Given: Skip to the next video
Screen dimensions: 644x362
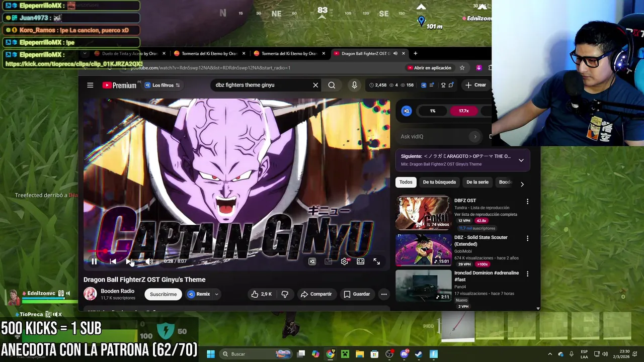Looking at the screenshot, I should pos(130,261).
